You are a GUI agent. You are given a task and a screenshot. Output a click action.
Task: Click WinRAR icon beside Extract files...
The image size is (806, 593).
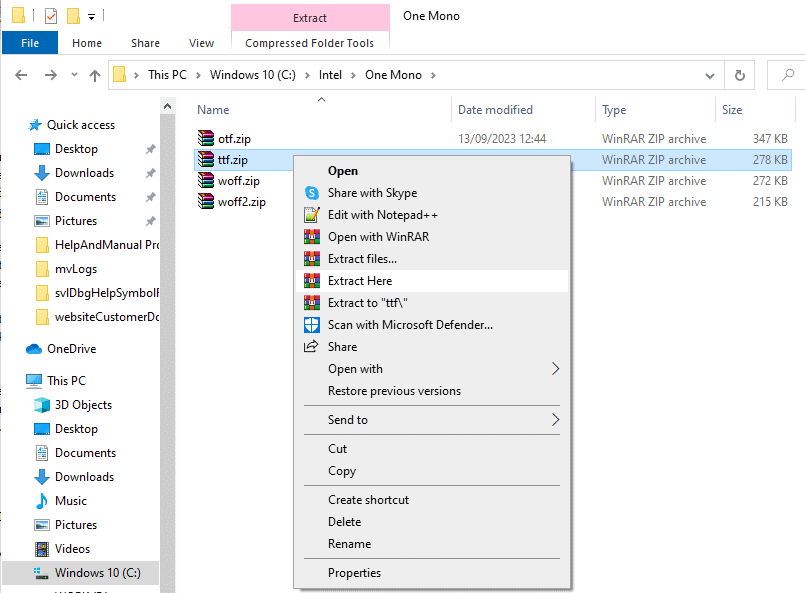click(312, 259)
